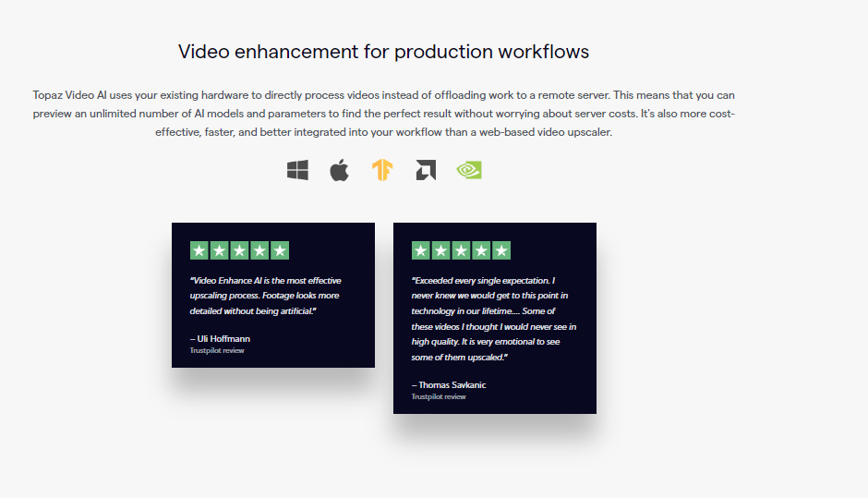Click the 'Video enhancement for production workflows' heading
This screenshot has height=498, width=868.
tap(383, 52)
